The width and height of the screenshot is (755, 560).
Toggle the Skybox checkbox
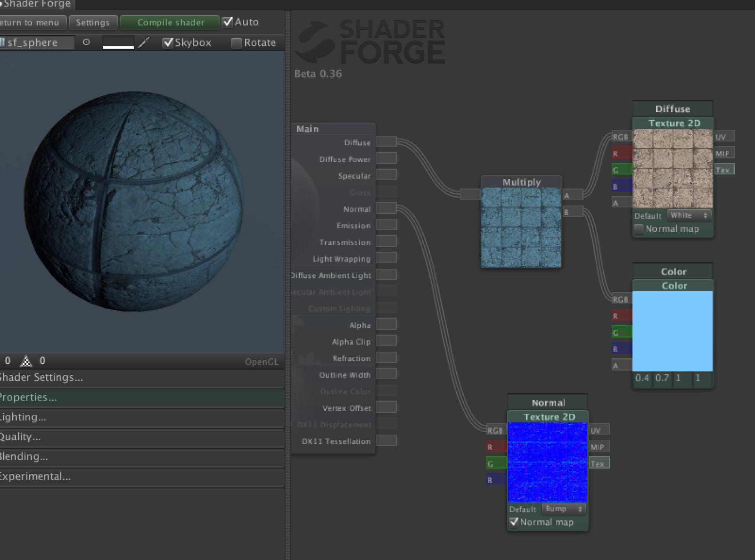(168, 42)
